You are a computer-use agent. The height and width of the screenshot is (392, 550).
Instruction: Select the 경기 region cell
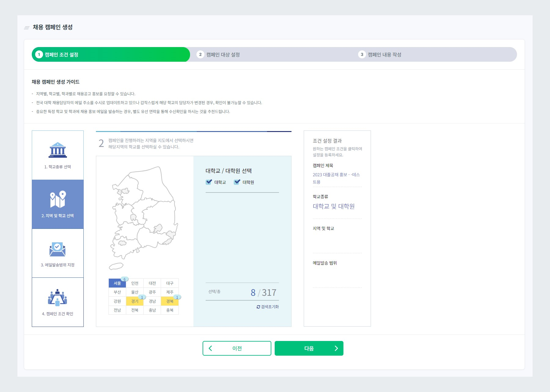[x=135, y=301]
